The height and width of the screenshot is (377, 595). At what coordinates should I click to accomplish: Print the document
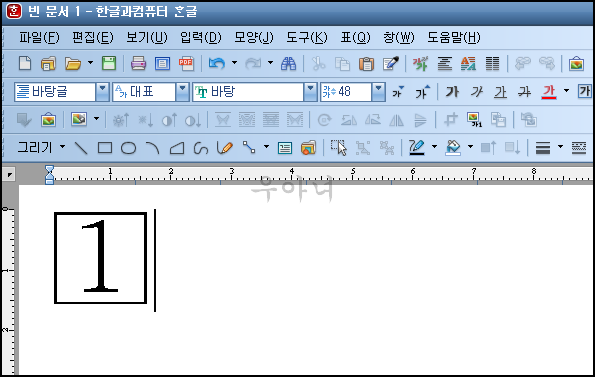(139, 63)
